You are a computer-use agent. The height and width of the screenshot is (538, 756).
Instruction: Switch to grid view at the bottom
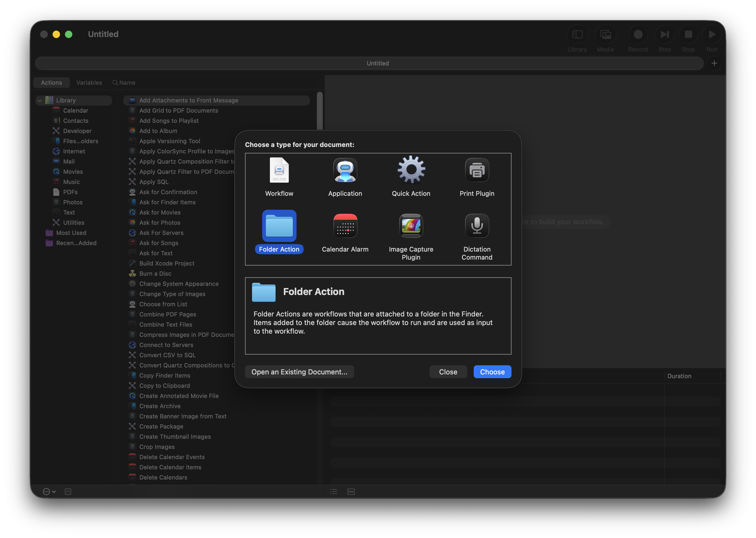click(351, 492)
